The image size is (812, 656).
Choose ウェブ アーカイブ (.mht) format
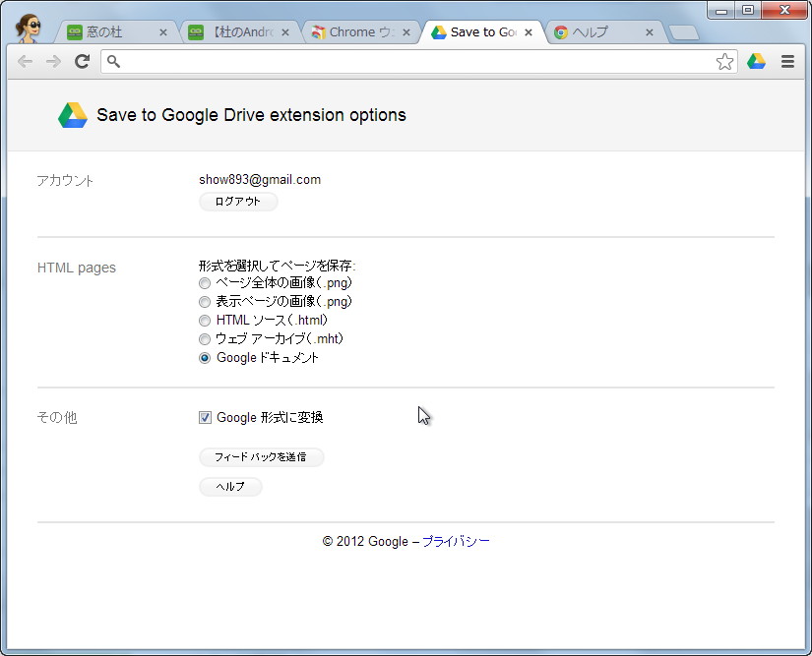tap(205, 339)
